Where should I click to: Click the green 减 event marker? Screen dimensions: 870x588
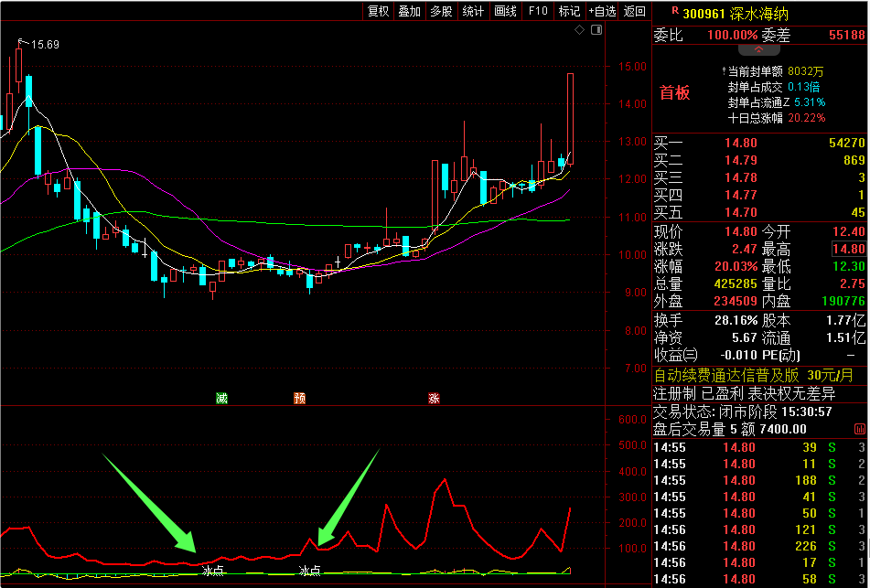point(222,398)
